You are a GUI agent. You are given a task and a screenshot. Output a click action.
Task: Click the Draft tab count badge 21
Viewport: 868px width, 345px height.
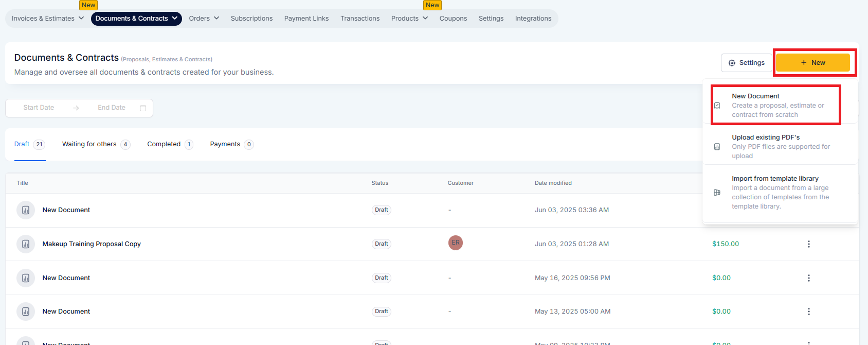(x=40, y=144)
